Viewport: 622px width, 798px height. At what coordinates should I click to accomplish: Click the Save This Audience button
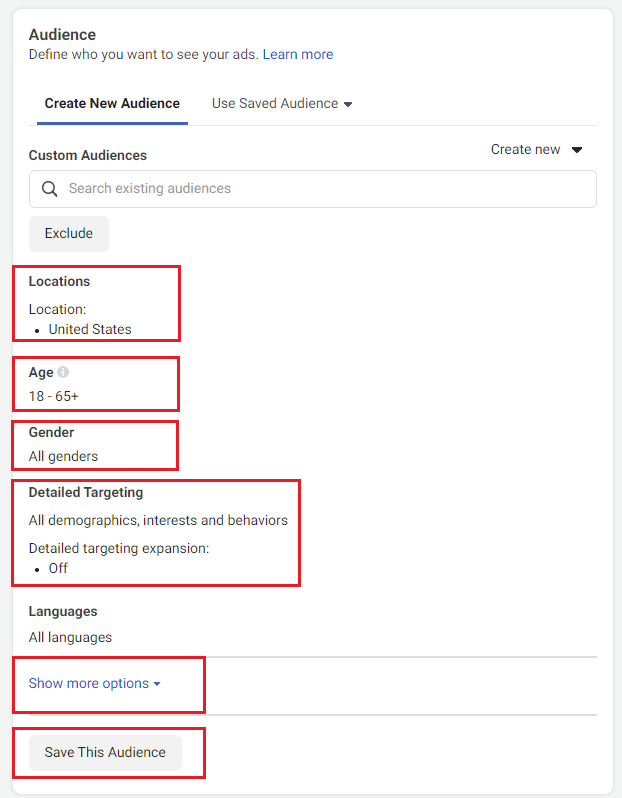[x=105, y=752]
